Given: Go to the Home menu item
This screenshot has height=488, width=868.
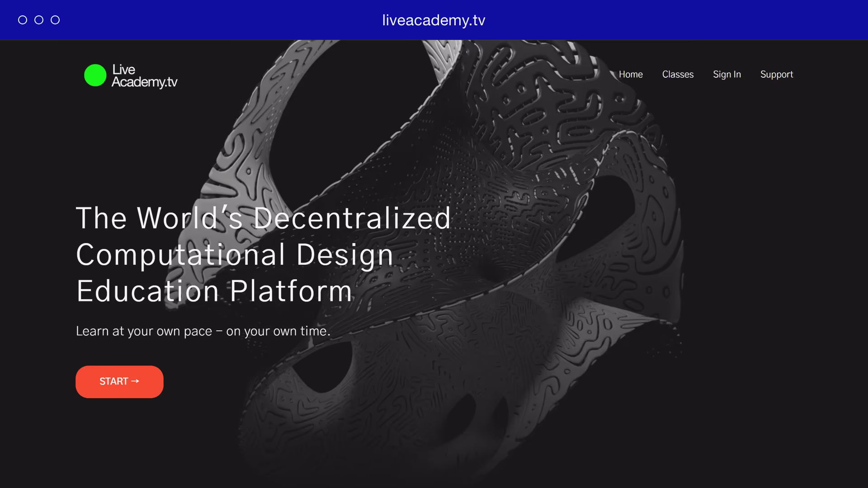Looking at the screenshot, I should tap(631, 74).
